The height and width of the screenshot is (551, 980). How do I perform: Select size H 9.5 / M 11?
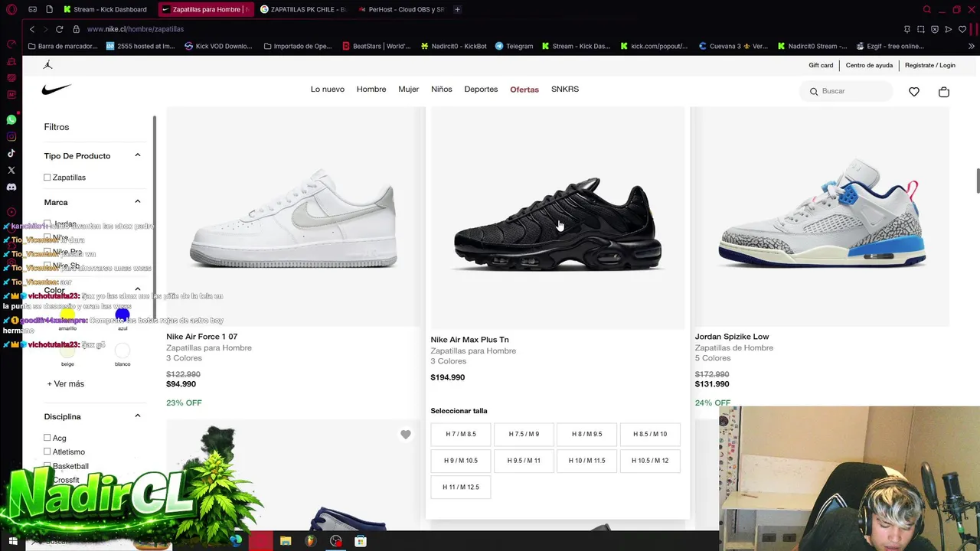524,461
